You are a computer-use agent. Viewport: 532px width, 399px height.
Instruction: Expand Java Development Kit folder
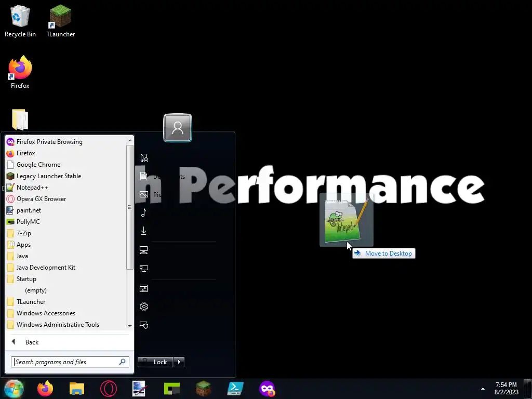point(66,268)
